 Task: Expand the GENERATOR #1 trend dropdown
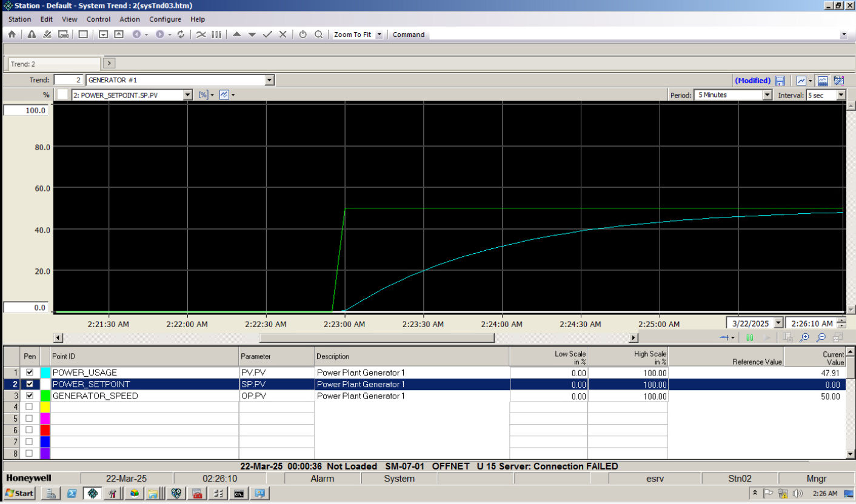click(270, 80)
